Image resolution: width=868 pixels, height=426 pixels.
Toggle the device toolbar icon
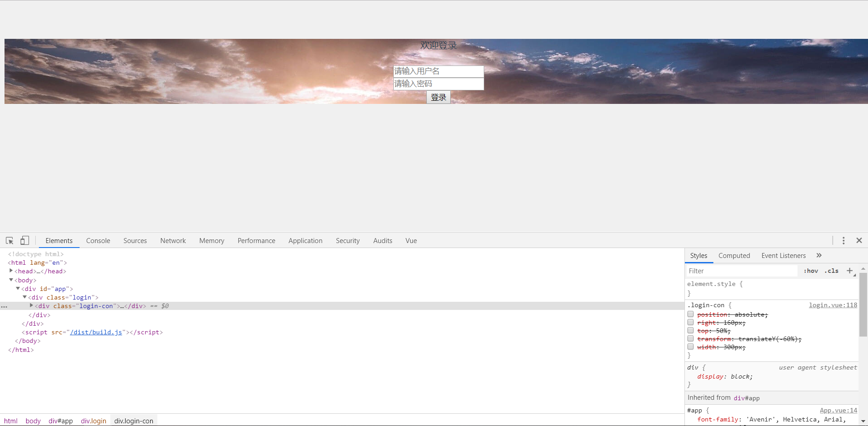point(24,241)
